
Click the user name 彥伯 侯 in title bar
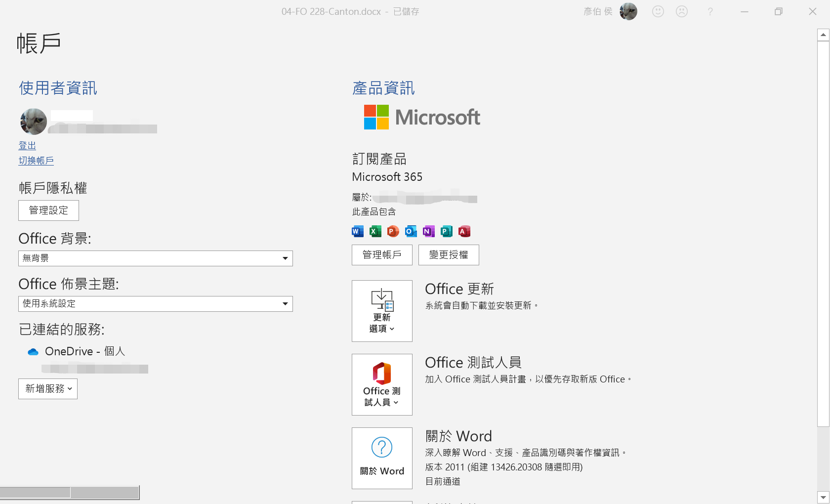coord(598,11)
